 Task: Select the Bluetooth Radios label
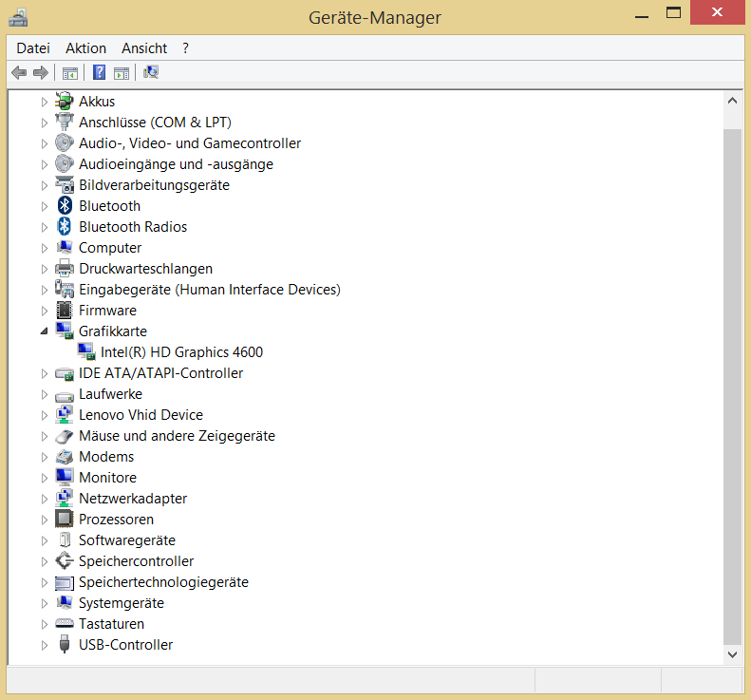pos(133,227)
